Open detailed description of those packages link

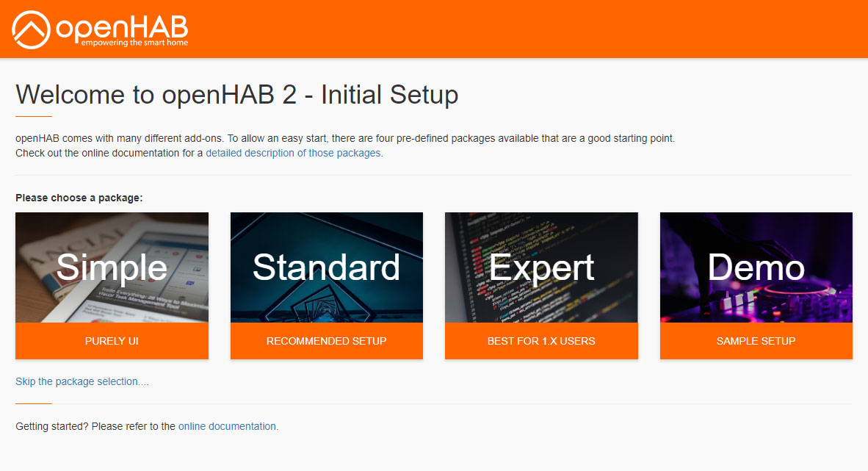coord(294,153)
